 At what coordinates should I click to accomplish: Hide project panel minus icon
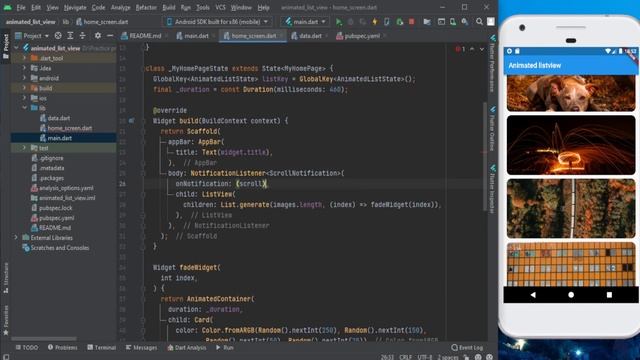point(110,36)
